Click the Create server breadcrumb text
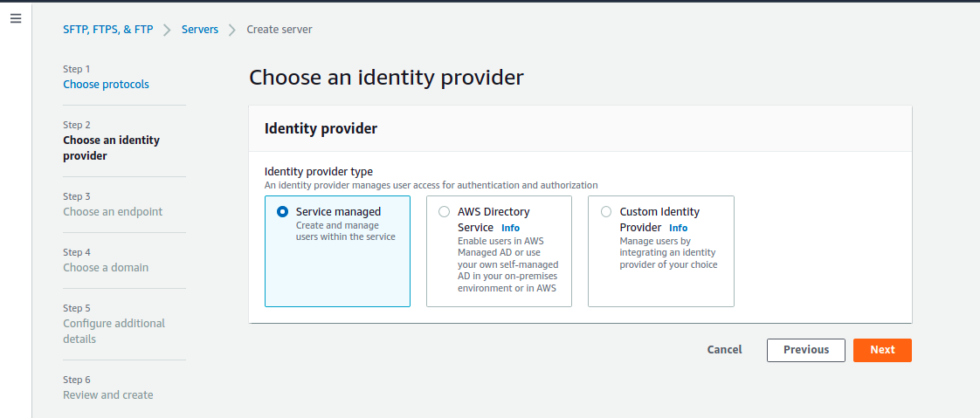This screenshot has width=980, height=418. (x=280, y=30)
